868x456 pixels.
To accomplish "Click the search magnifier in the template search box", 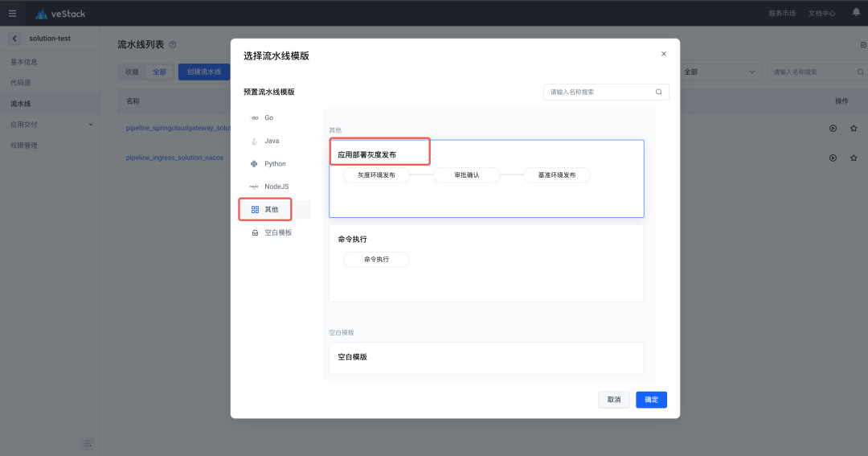I will (659, 92).
